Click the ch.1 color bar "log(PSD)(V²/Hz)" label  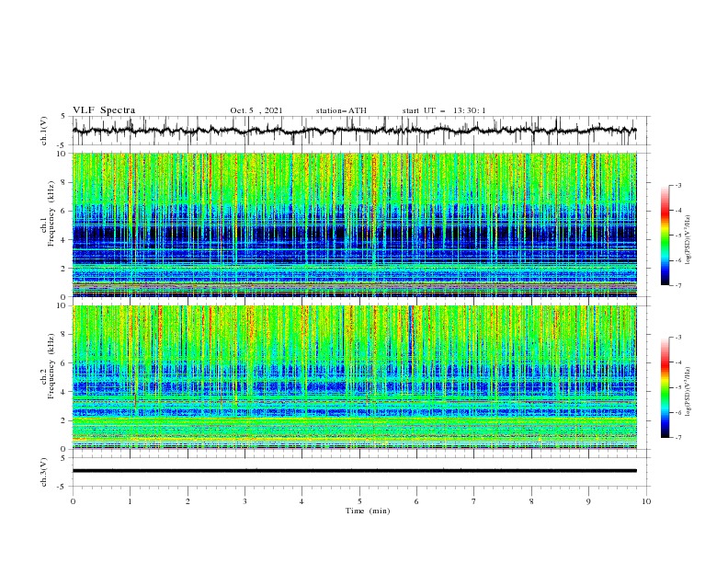pos(688,240)
